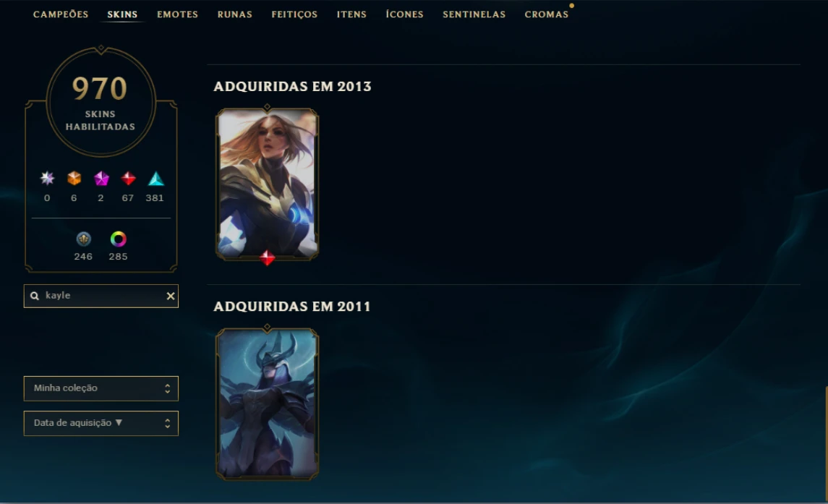Select the teal triangle gem icon

155,179
